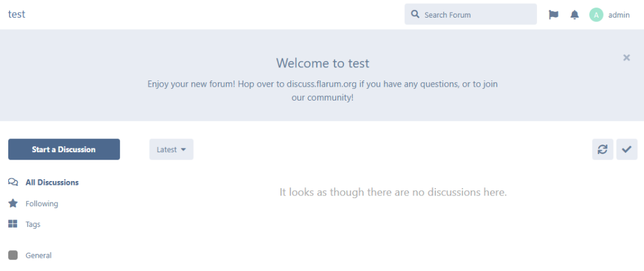Image resolution: width=644 pixels, height=271 pixels.
Task: Refresh the discussion list
Action: tap(602, 149)
